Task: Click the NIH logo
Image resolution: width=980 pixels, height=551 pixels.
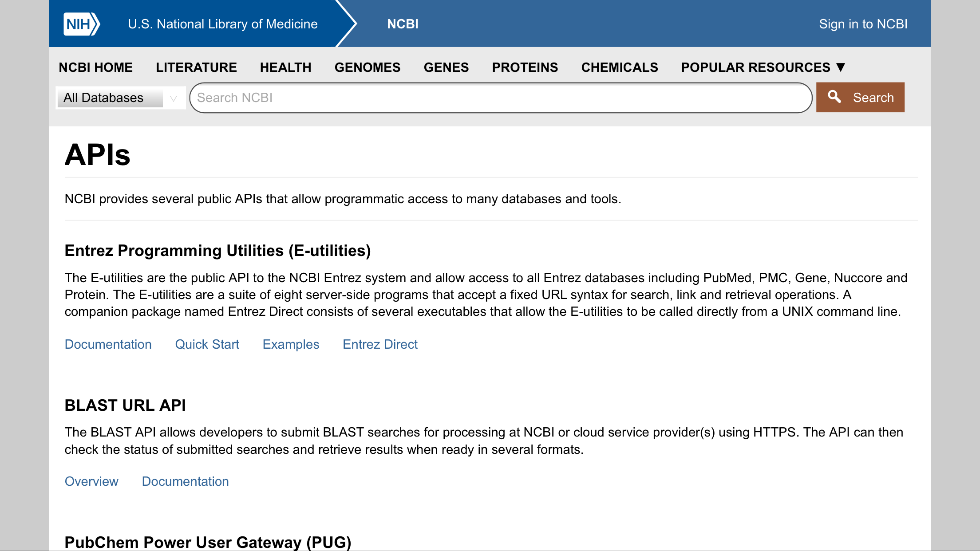Action: point(81,24)
